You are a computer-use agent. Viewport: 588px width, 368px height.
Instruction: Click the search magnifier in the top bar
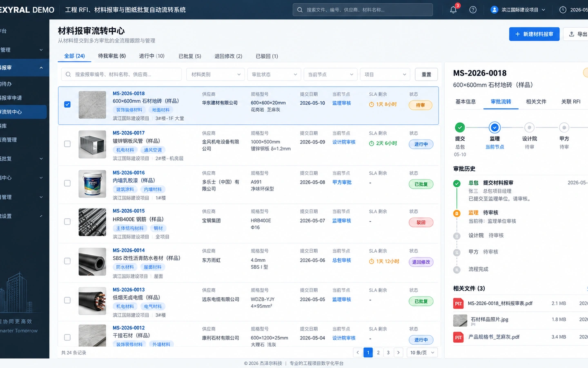click(x=300, y=10)
